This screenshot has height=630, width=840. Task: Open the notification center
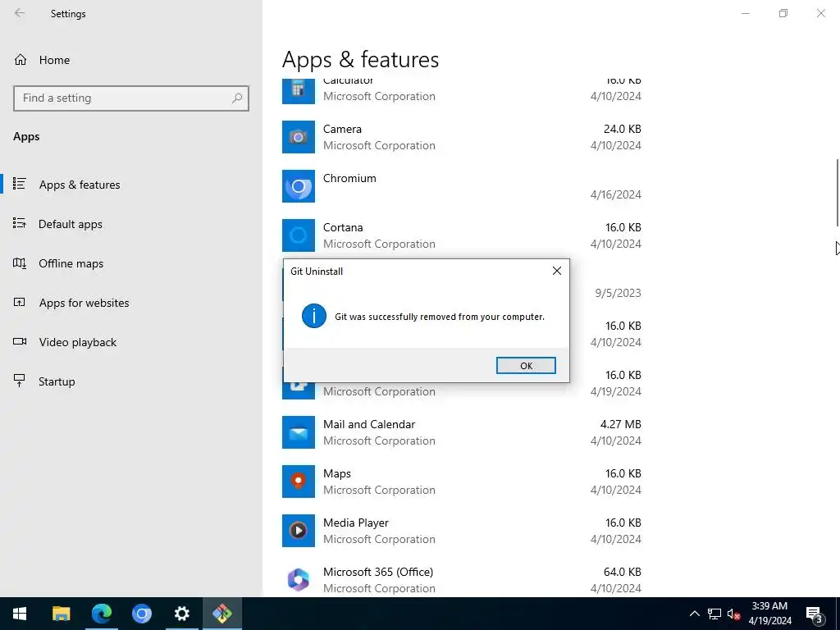pyautogui.click(x=815, y=614)
